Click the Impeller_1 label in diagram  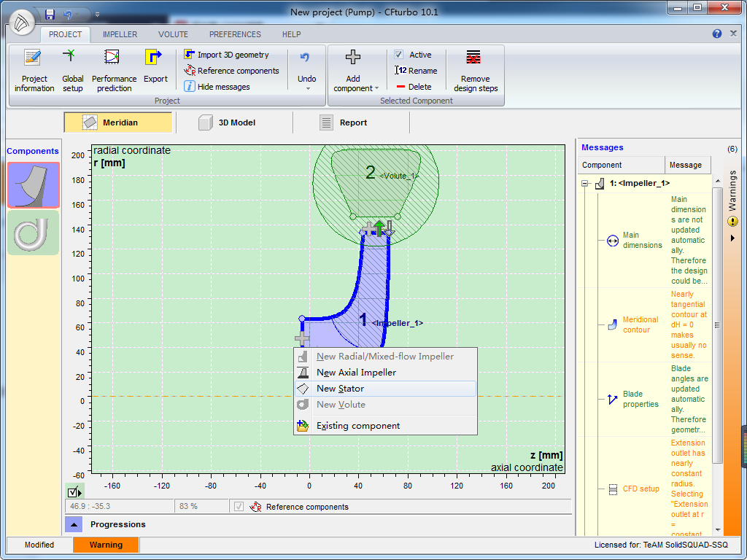coord(398,323)
